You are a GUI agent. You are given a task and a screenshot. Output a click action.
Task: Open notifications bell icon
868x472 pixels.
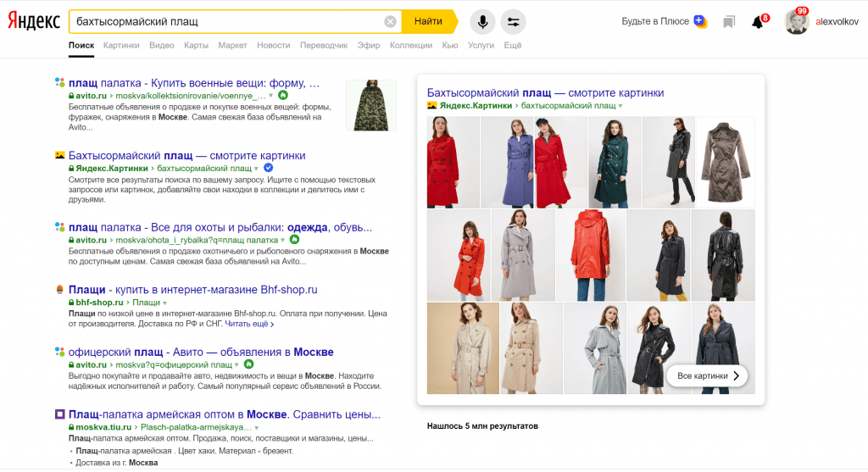point(759,21)
